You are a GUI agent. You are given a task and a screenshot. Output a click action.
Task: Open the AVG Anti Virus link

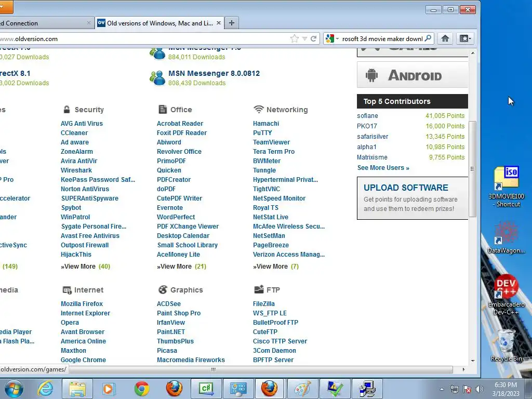coord(82,124)
